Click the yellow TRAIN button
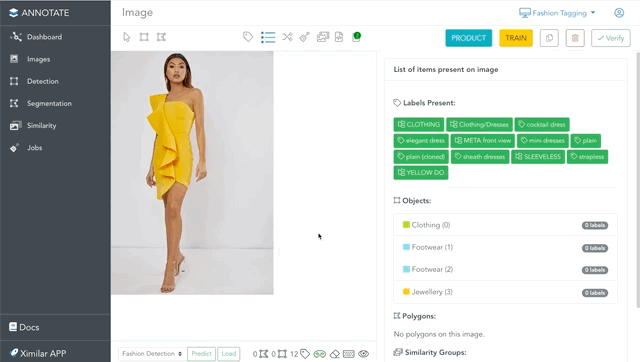 (516, 38)
